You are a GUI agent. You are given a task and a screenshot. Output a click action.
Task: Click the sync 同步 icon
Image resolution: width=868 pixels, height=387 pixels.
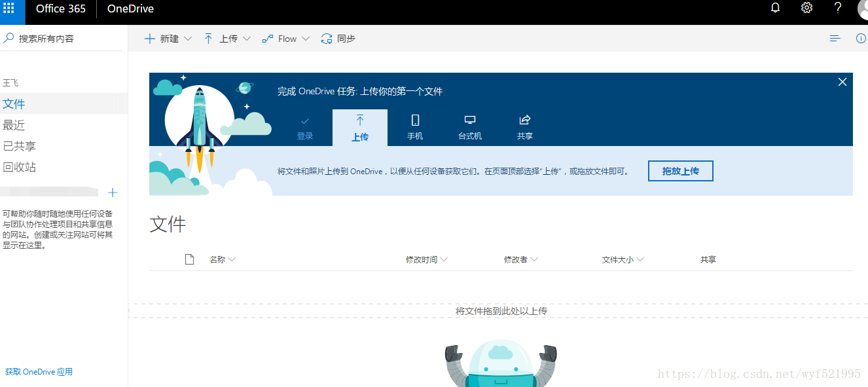(x=327, y=39)
